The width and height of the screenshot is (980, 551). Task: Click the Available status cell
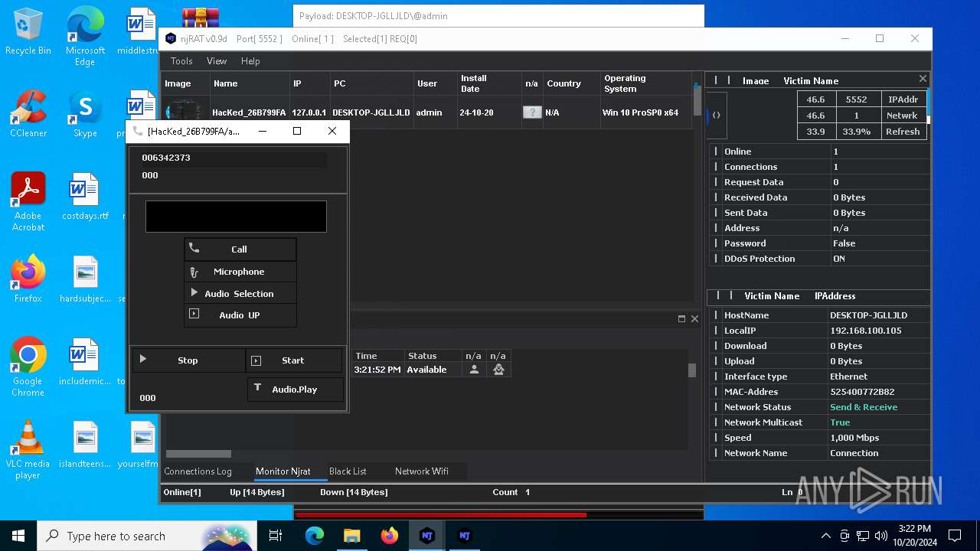(x=433, y=370)
